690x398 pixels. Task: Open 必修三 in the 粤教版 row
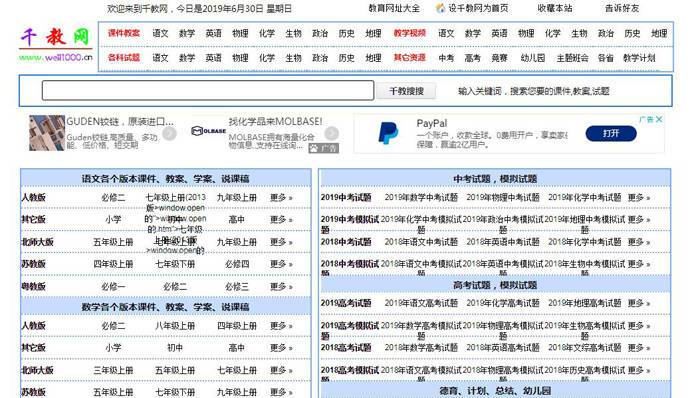pyautogui.click(x=237, y=287)
